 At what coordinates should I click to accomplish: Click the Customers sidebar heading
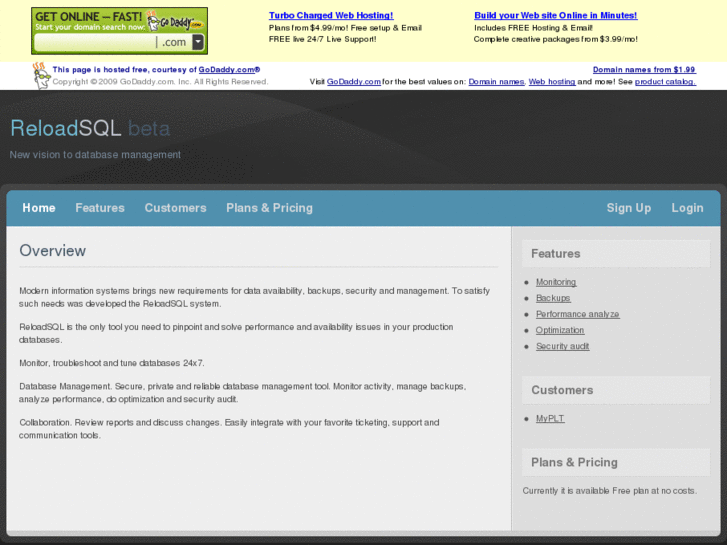[562, 390]
